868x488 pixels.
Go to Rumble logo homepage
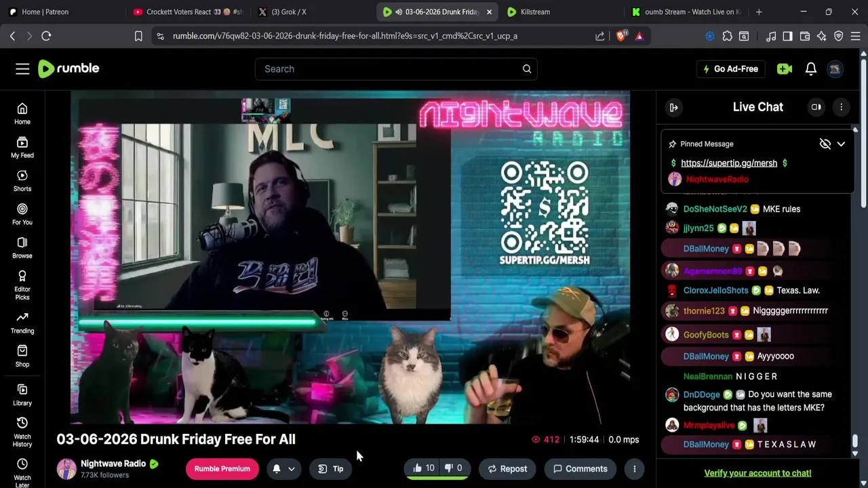(68, 68)
